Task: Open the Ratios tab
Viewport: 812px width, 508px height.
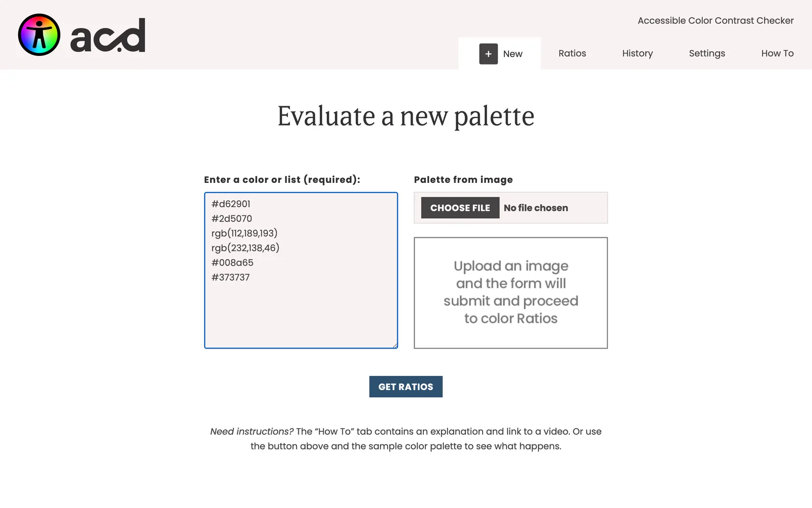Action: point(572,53)
